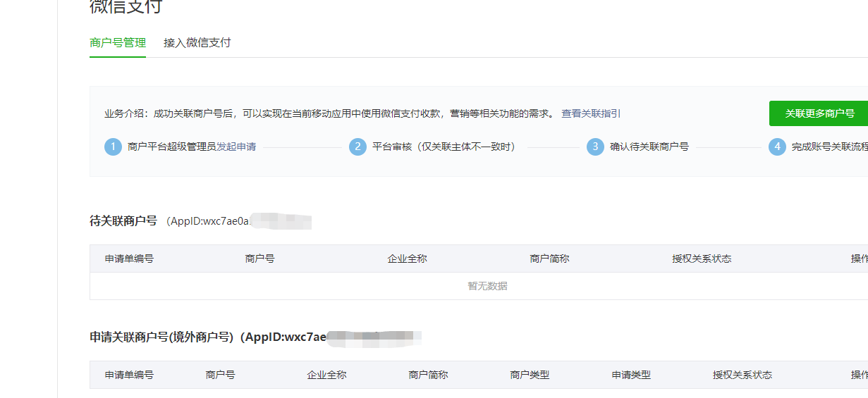Click 申请单编号 header in 境外商户号 table
This screenshot has height=398, width=868.
[129, 375]
